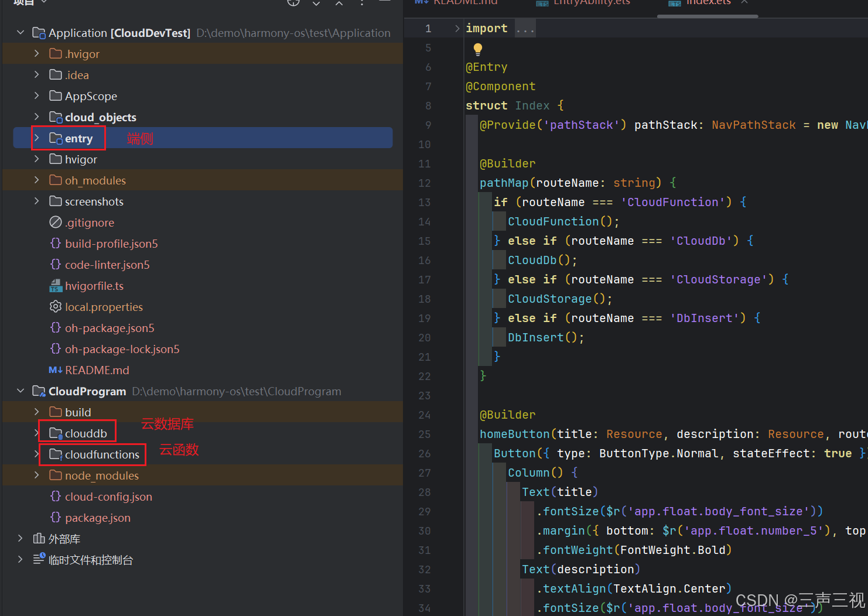Click the 临时文件和控制台 scratches icon
868x616 pixels.
click(x=39, y=559)
